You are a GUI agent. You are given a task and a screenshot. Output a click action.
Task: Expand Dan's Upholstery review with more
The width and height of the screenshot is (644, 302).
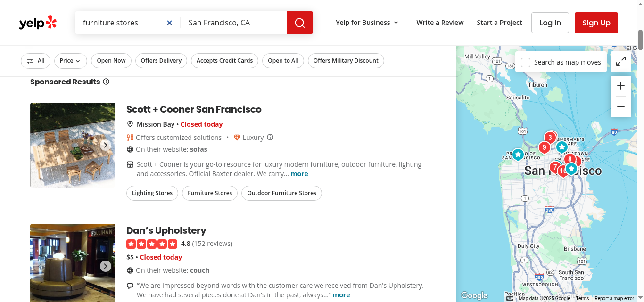[x=341, y=295]
